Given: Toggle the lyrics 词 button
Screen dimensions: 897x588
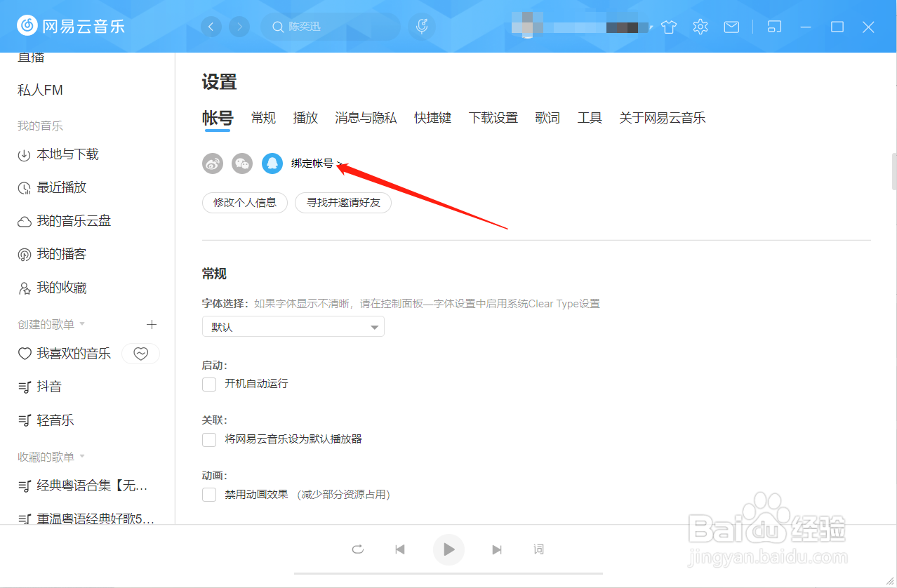Looking at the screenshot, I should pyautogui.click(x=538, y=549).
